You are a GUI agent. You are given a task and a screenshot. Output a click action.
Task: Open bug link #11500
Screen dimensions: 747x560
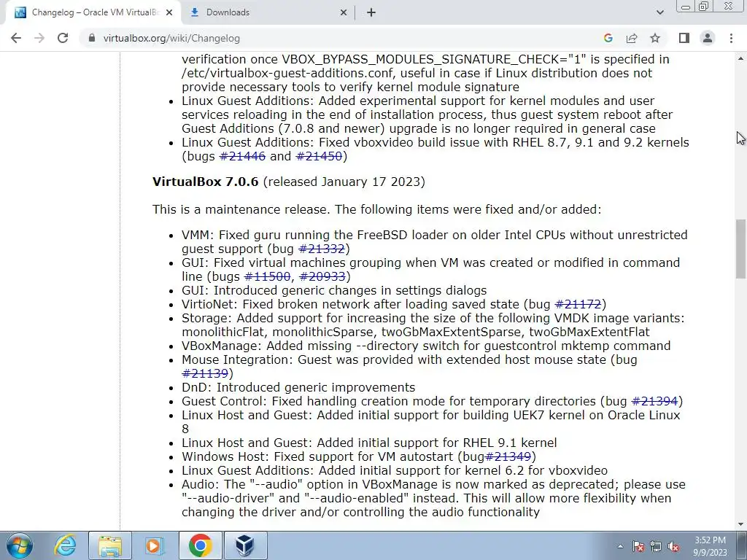click(267, 276)
